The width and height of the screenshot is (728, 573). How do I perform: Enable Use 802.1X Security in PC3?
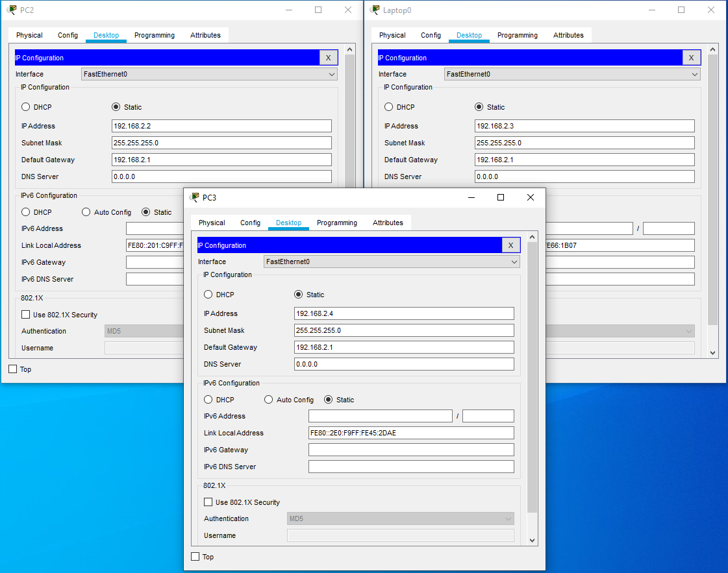(x=208, y=502)
